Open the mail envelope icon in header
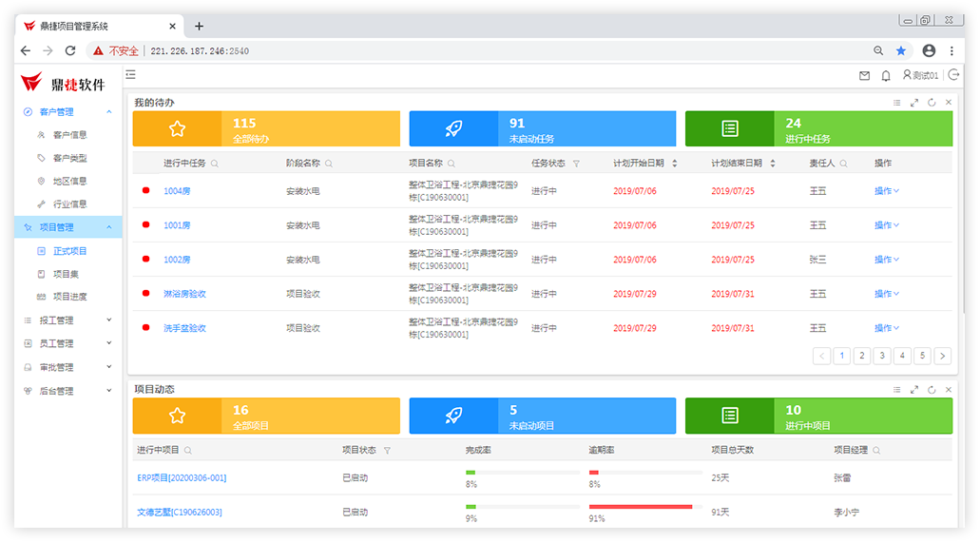Image resolution: width=980 pixels, height=543 pixels. [864, 75]
